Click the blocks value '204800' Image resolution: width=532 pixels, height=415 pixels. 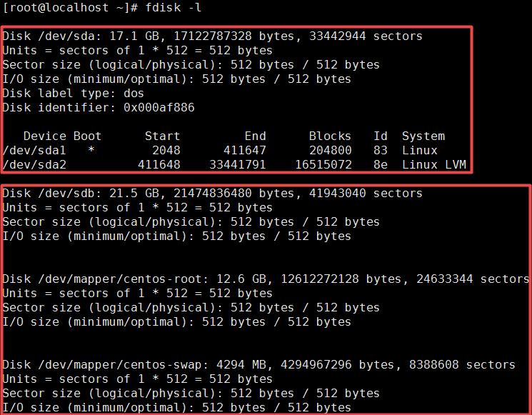point(331,150)
